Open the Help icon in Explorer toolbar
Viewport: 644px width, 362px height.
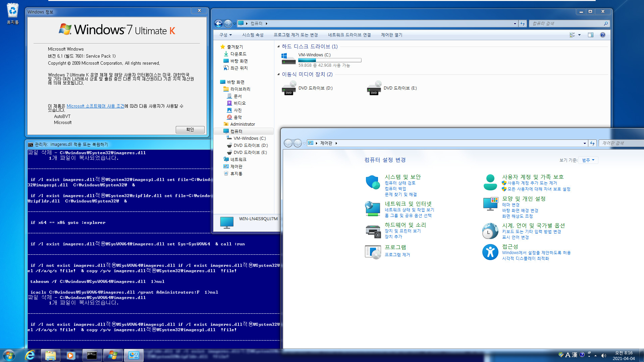(603, 35)
